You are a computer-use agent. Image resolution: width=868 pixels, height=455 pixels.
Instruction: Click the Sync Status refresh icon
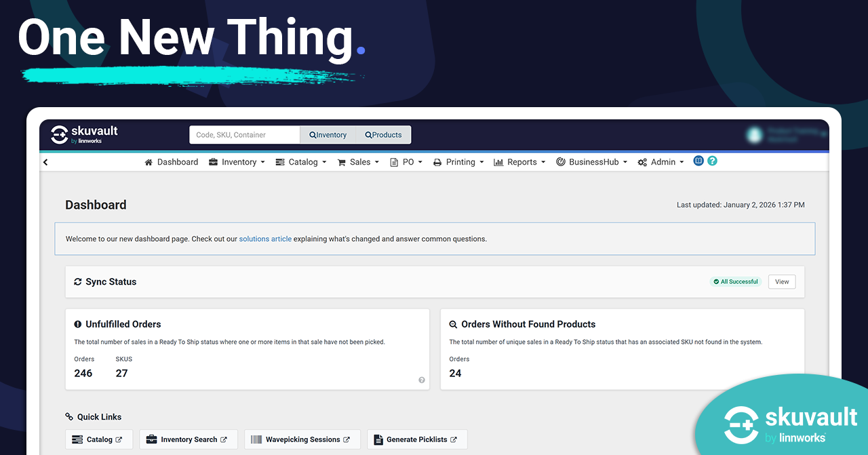click(x=78, y=282)
